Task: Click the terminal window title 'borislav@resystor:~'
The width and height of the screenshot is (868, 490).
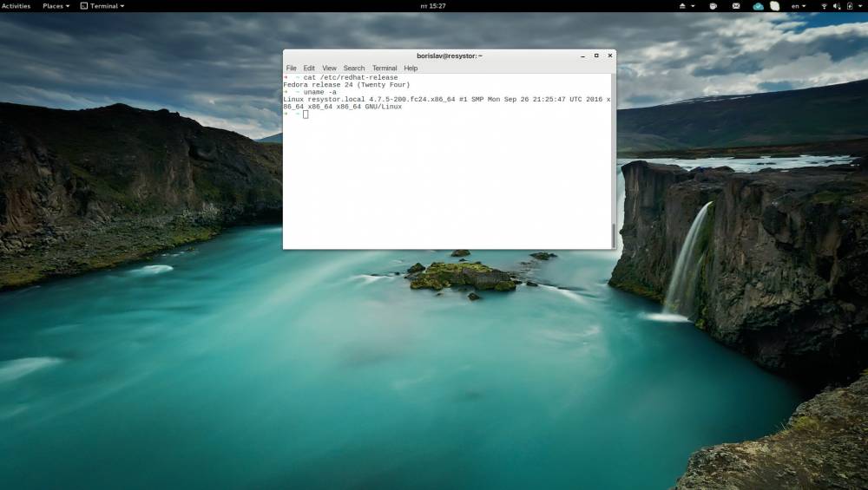Action: click(450, 56)
